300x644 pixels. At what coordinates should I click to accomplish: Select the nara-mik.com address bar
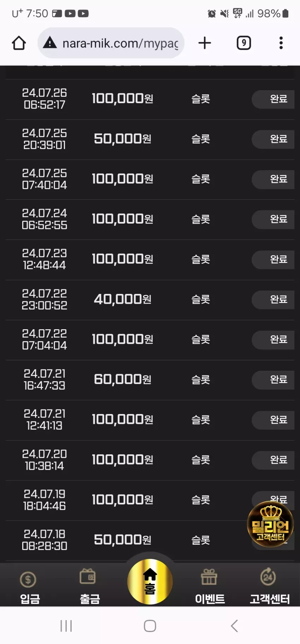[111, 43]
